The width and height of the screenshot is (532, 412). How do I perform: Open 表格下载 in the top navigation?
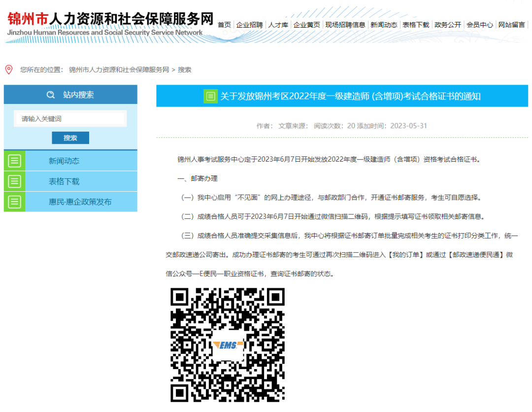pyautogui.click(x=416, y=25)
